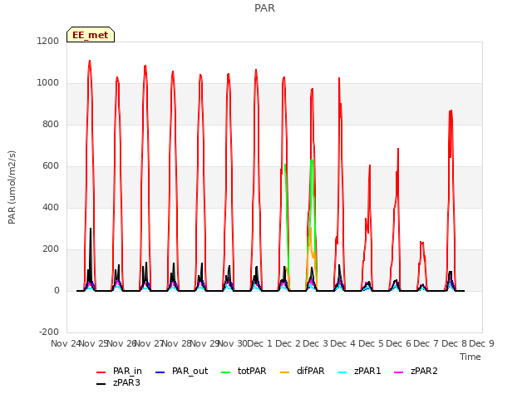The image size is (532, 399).
Task: Click the magenta zPAR2 legend swatch
Action: point(399,372)
